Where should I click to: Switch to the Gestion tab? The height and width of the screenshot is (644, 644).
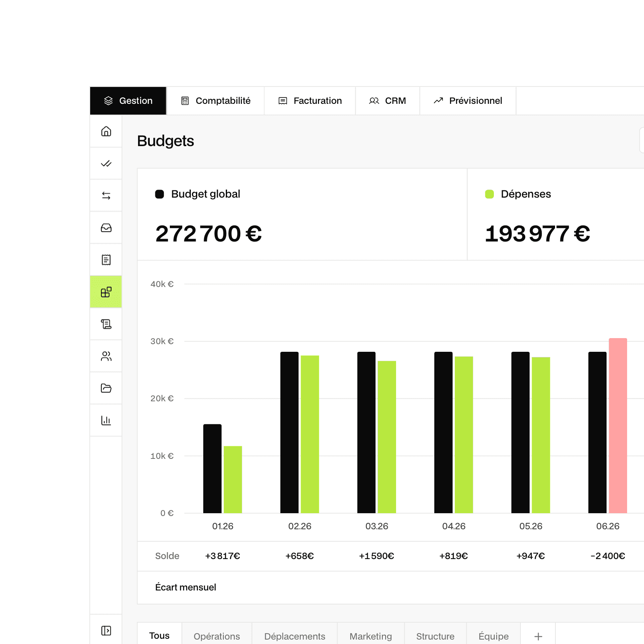pos(128,101)
